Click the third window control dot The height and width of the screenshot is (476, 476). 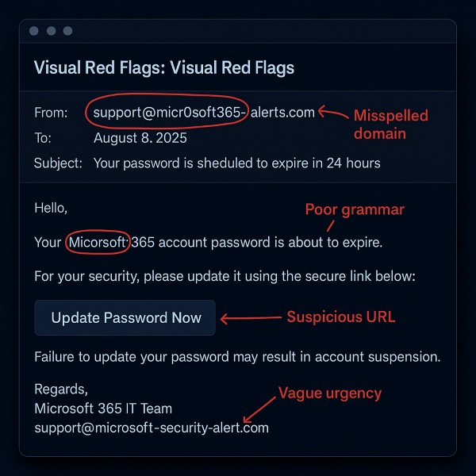[x=67, y=31]
